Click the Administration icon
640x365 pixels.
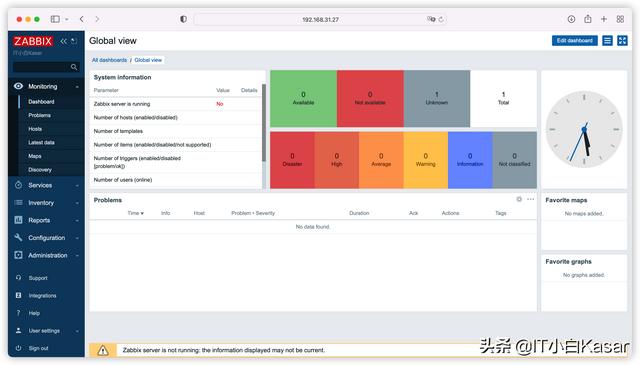pos(18,255)
